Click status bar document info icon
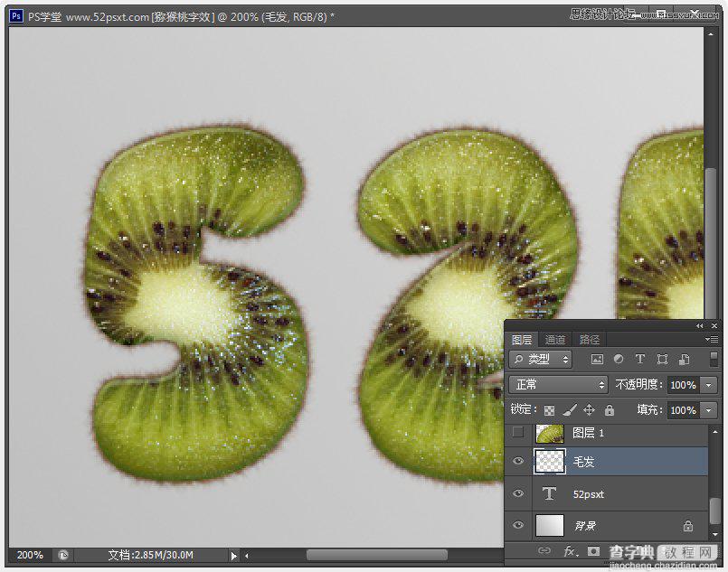728x572 pixels. pos(63,555)
